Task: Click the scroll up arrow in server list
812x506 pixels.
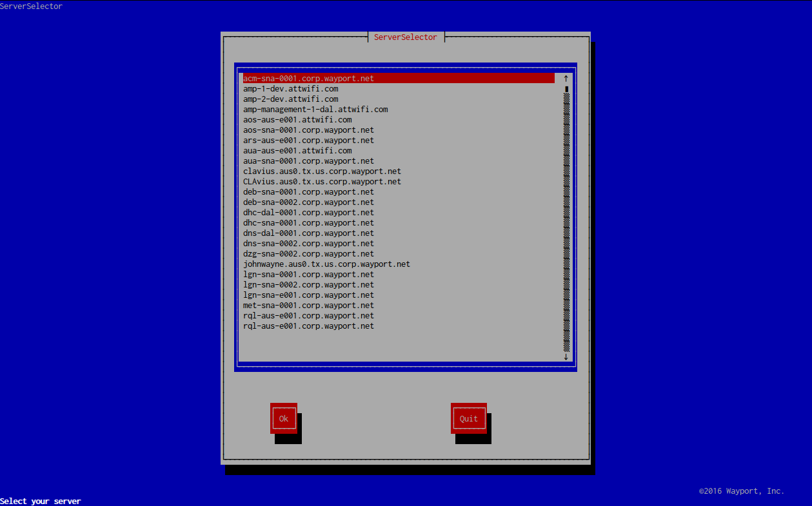Action: pos(566,79)
